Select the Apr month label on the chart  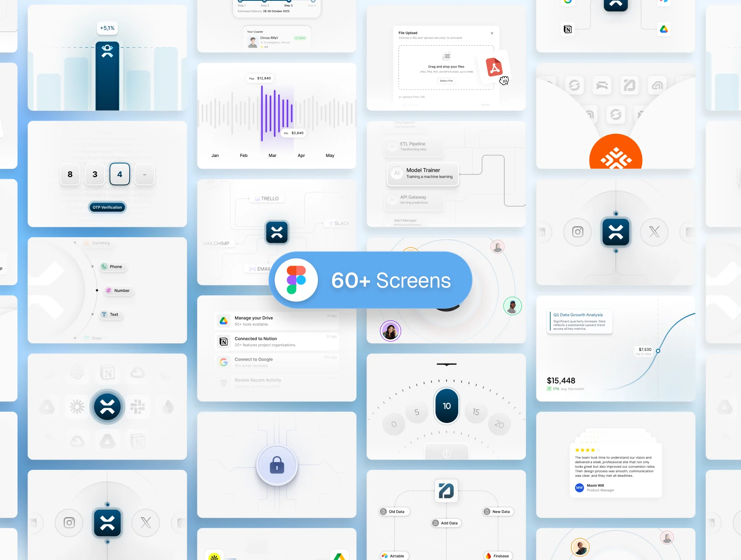click(x=301, y=156)
